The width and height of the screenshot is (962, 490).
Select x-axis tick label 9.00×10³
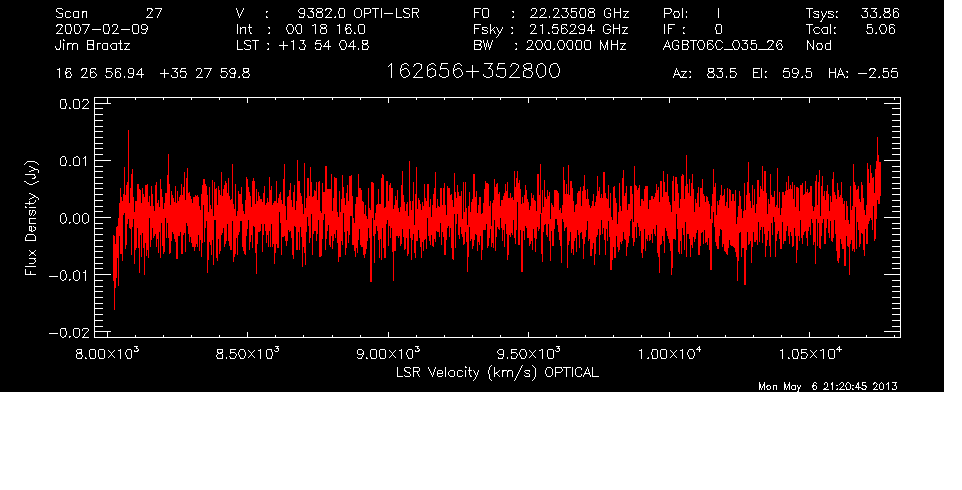[388, 354]
